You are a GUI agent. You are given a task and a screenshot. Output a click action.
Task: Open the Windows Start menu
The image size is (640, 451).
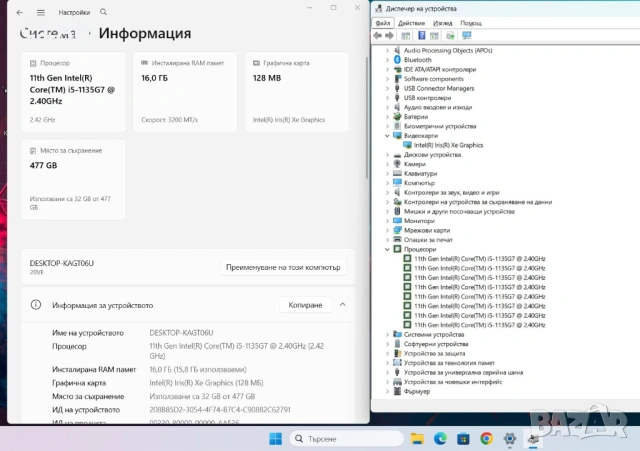tap(276, 439)
